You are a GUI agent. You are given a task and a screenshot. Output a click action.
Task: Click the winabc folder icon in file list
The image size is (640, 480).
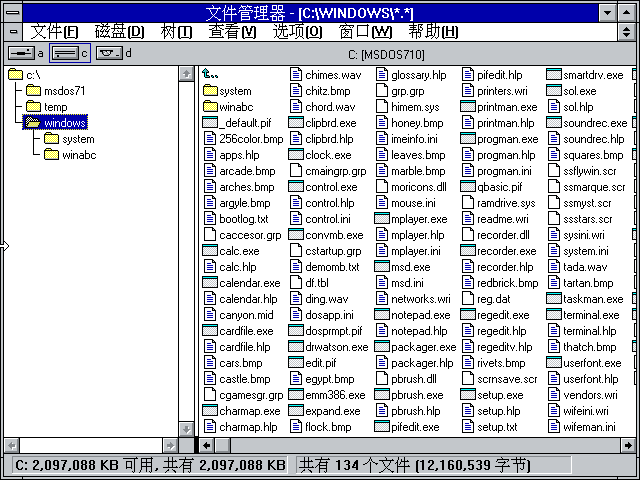point(210,107)
